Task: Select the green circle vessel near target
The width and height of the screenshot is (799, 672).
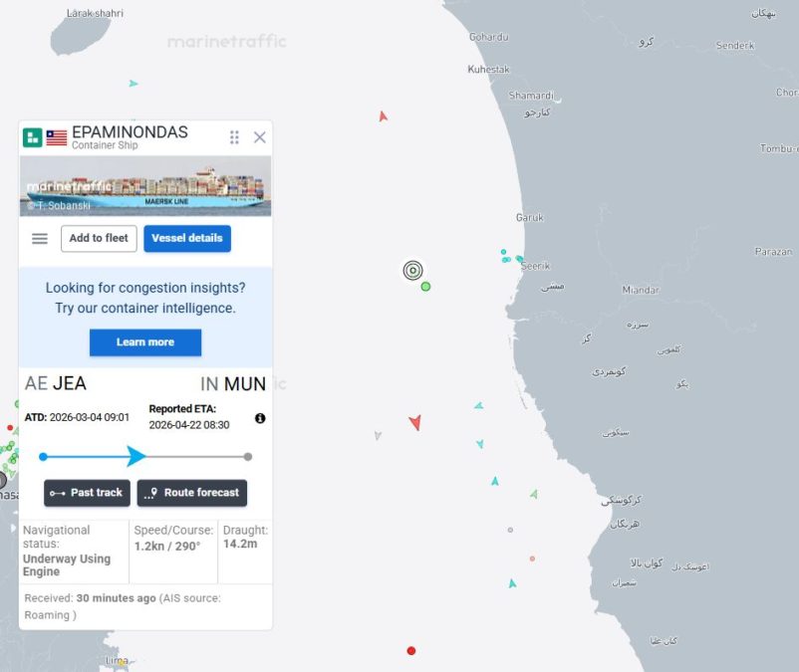Action: 425,287
